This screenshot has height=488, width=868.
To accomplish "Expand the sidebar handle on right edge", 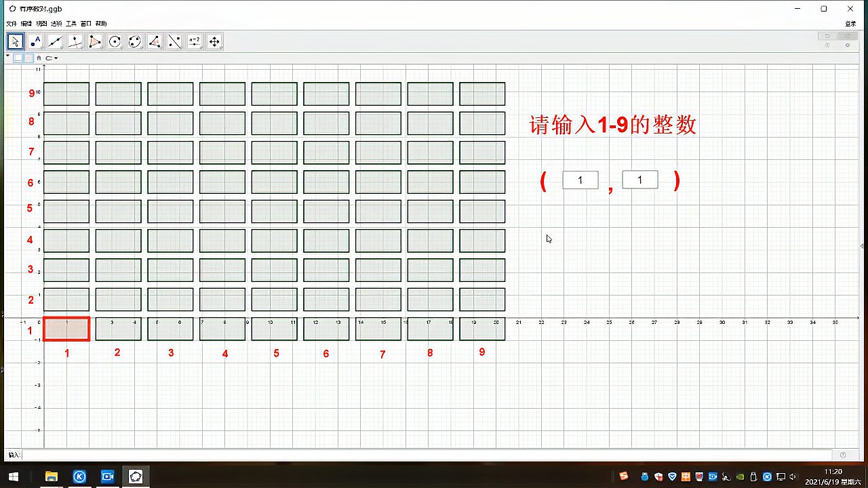I will coord(863,246).
